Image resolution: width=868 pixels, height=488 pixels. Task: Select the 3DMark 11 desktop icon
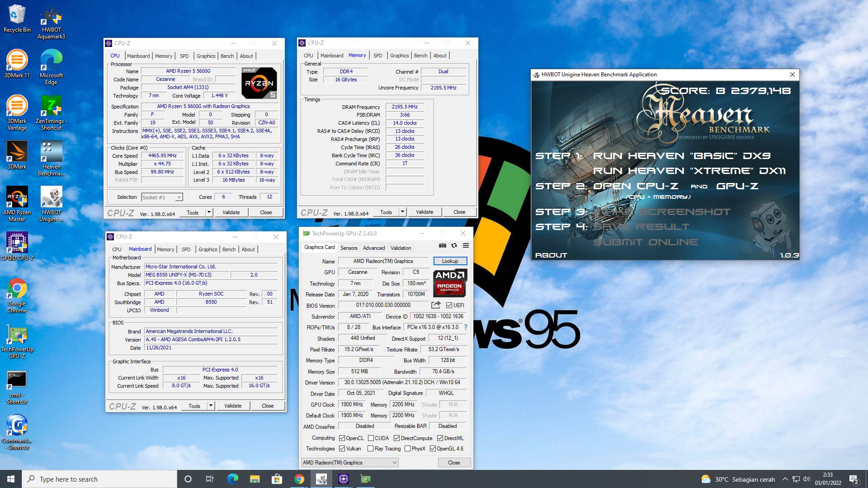pyautogui.click(x=17, y=64)
